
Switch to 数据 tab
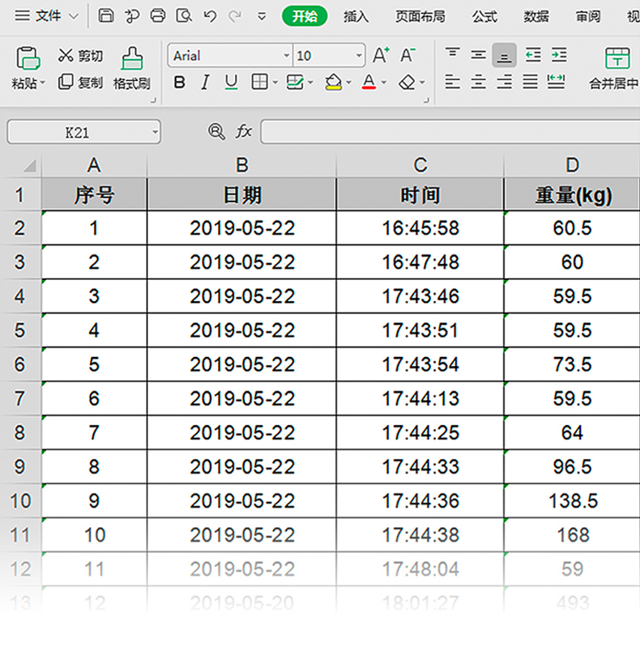point(536,16)
